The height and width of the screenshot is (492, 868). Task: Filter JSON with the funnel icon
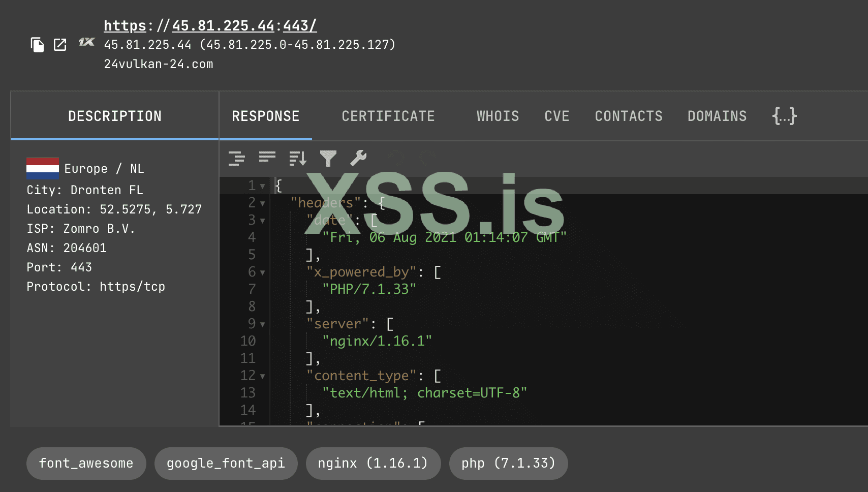328,159
